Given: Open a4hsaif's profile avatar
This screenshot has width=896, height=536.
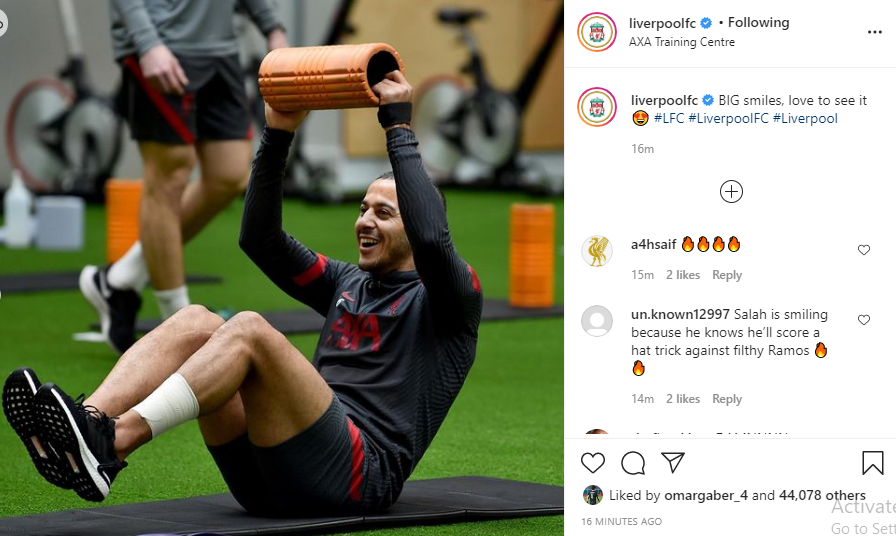Looking at the screenshot, I should (597, 251).
